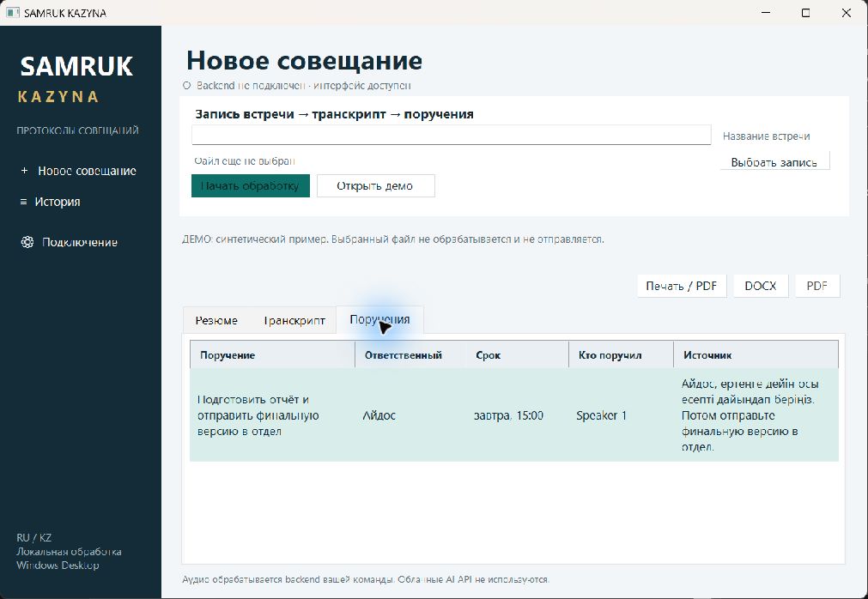This screenshot has height=599, width=868.
Task: Close the SAMRUK KAZYNA window
Action: point(847,13)
